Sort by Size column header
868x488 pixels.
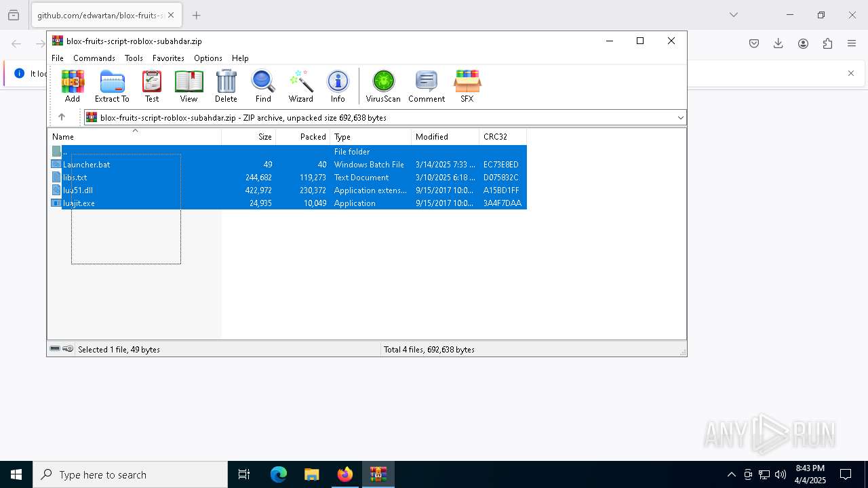point(249,137)
